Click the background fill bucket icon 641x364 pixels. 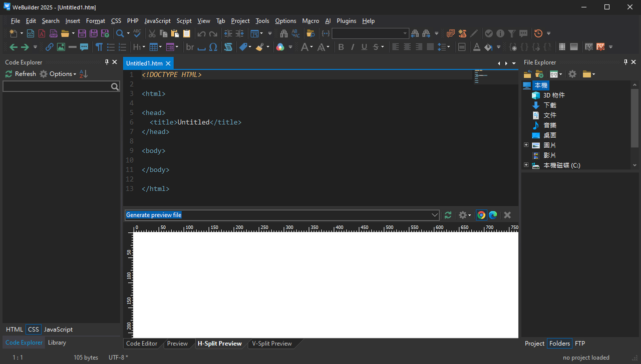pos(488,47)
